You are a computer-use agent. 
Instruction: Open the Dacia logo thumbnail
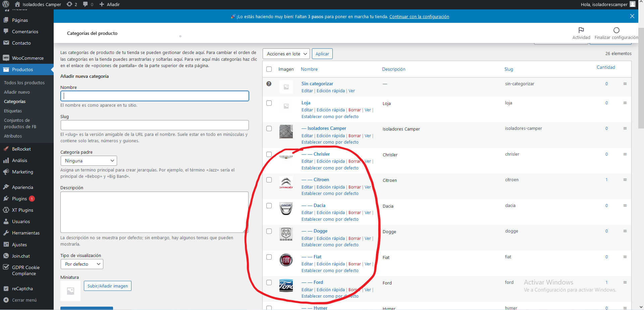pyautogui.click(x=286, y=209)
